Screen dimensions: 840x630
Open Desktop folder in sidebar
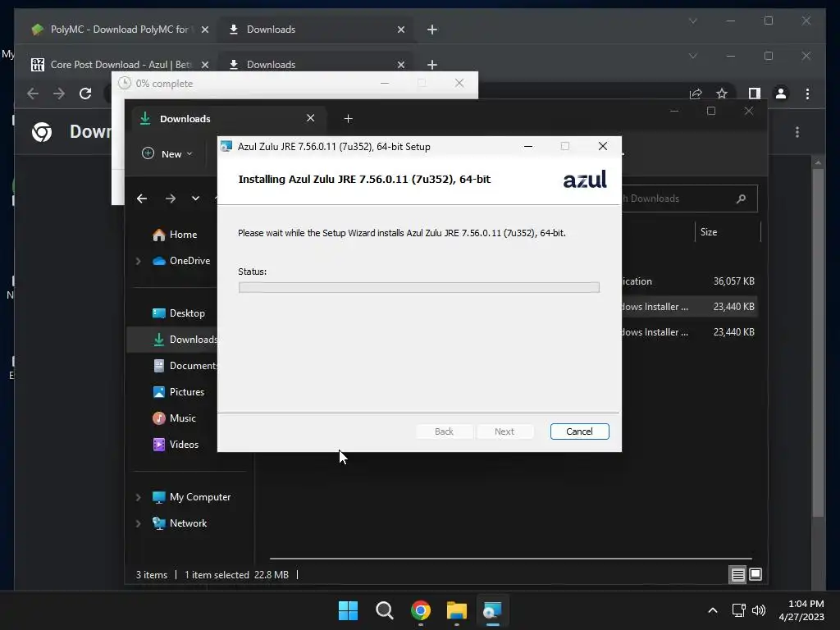click(x=178, y=313)
